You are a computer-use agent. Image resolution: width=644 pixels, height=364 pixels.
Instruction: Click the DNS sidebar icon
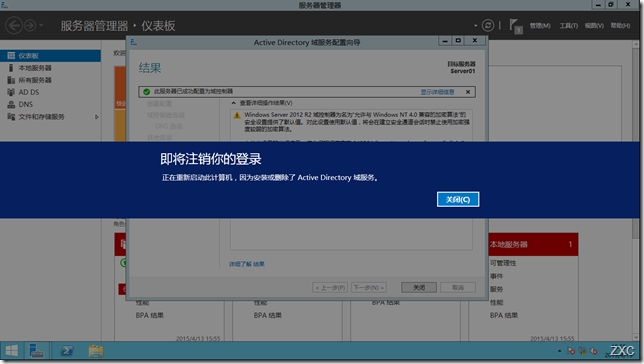coord(11,104)
